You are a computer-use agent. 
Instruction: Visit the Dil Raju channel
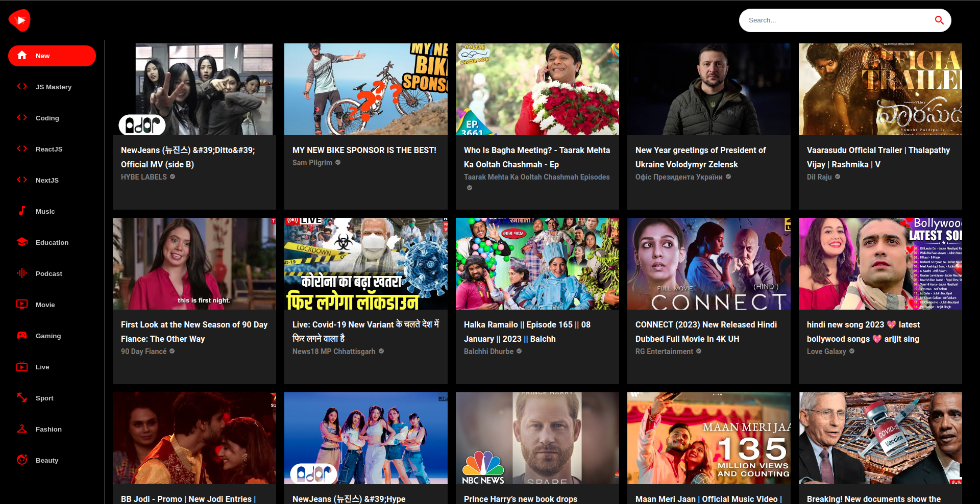[x=819, y=177]
